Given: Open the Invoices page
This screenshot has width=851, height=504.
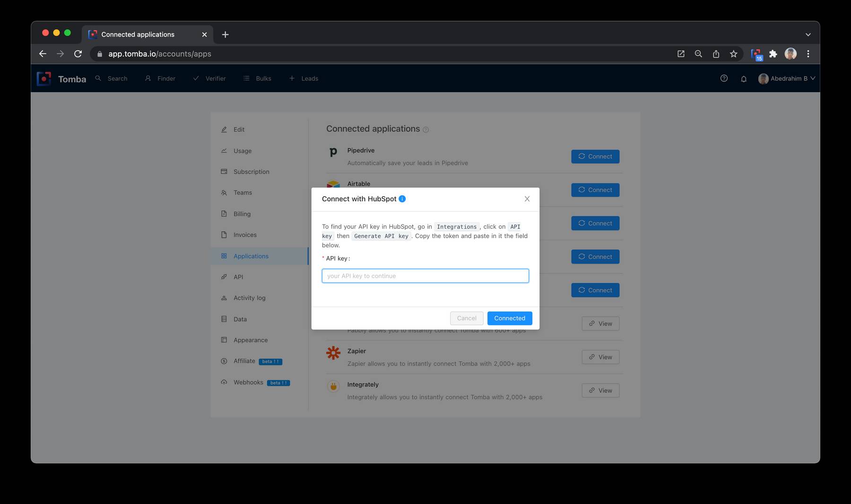Looking at the screenshot, I should [260, 235].
